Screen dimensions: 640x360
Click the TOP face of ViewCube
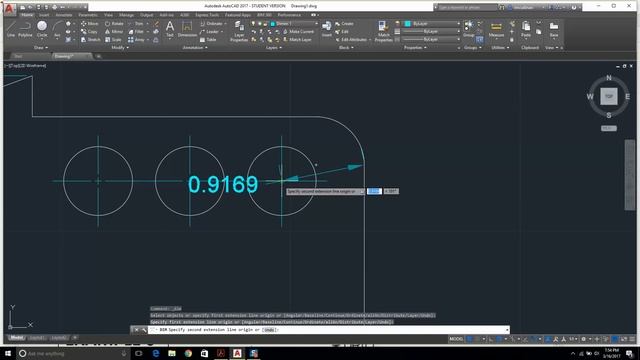pyautogui.click(x=609, y=97)
